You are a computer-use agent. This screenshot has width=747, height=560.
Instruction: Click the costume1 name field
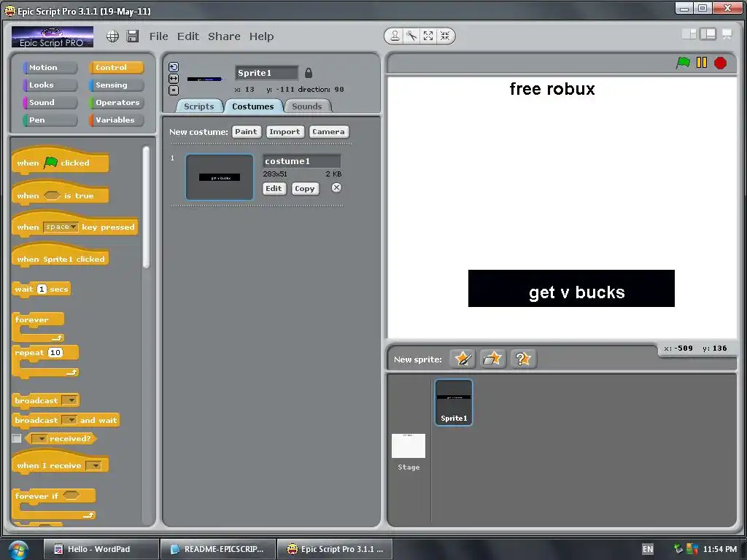pos(301,161)
